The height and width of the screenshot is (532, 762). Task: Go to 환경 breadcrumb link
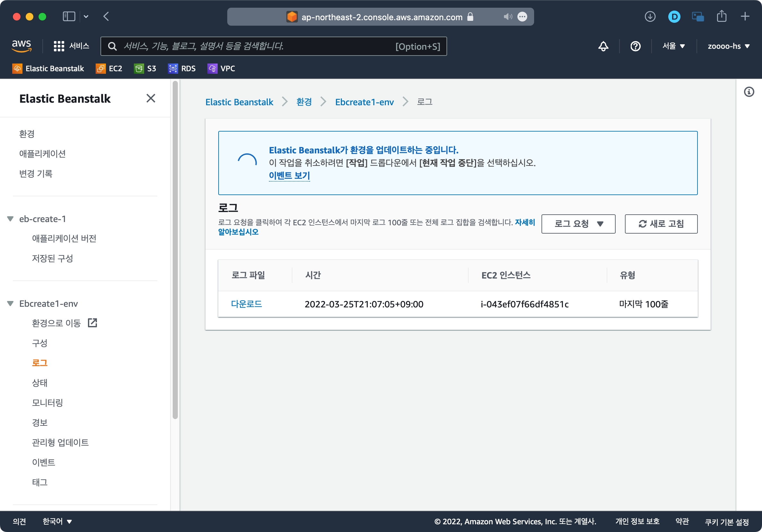(x=304, y=102)
